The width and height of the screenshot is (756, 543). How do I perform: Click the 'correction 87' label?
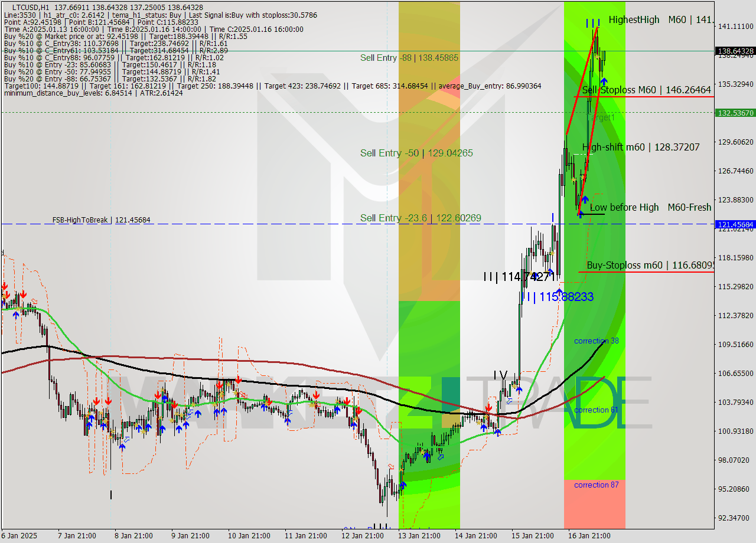[x=597, y=485]
